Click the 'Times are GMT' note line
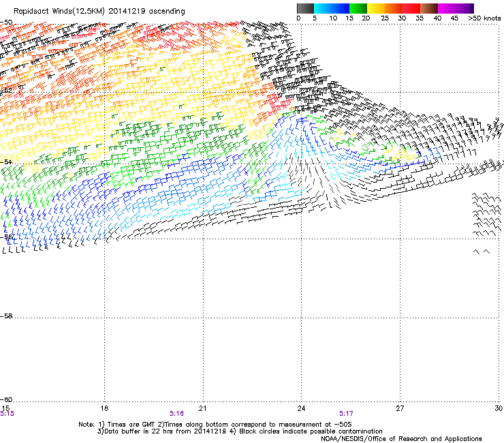Image resolution: width=504 pixels, height=443 pixels. coord(215,425)
